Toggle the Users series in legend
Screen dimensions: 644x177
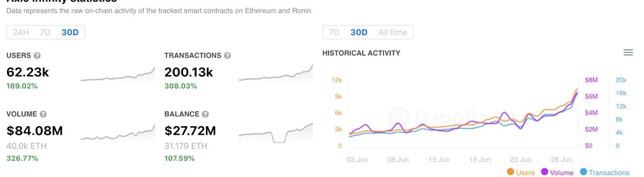pyautogui.click(x=525, y=173)
